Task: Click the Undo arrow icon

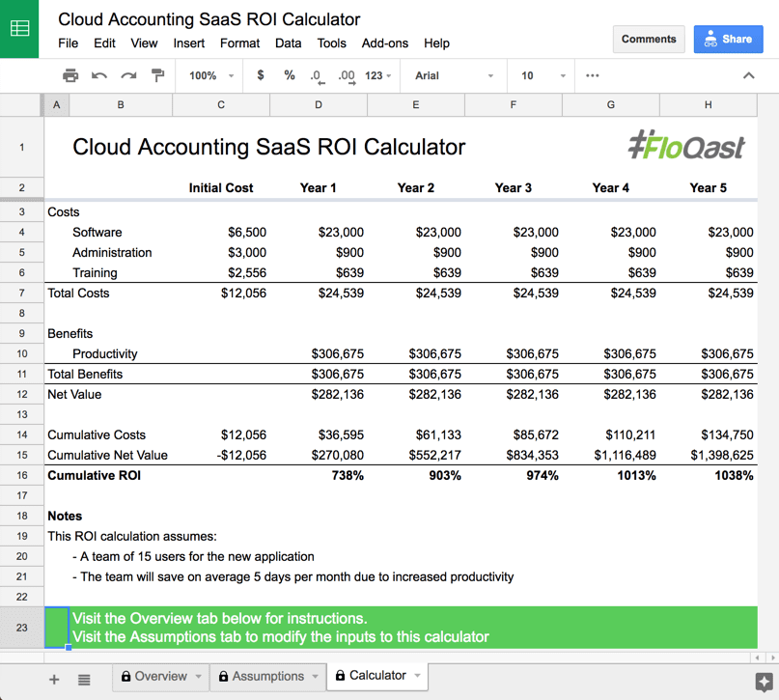Action: (x=99, y=75)
